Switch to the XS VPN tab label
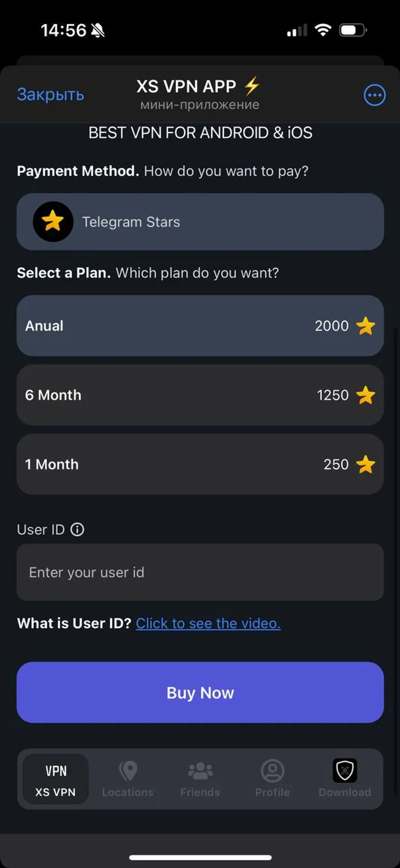400x868 pixels. tap(56, 792)
